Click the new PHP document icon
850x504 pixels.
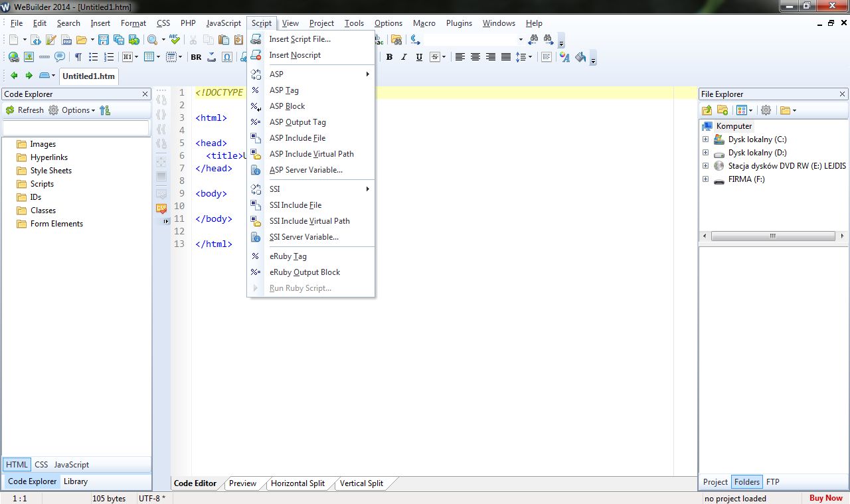(67, 40)
